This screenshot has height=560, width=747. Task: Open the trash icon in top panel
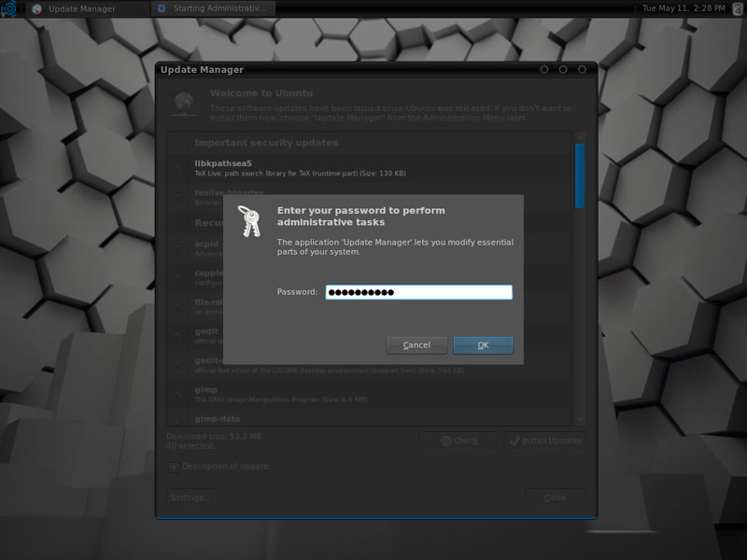coord(738,8)
